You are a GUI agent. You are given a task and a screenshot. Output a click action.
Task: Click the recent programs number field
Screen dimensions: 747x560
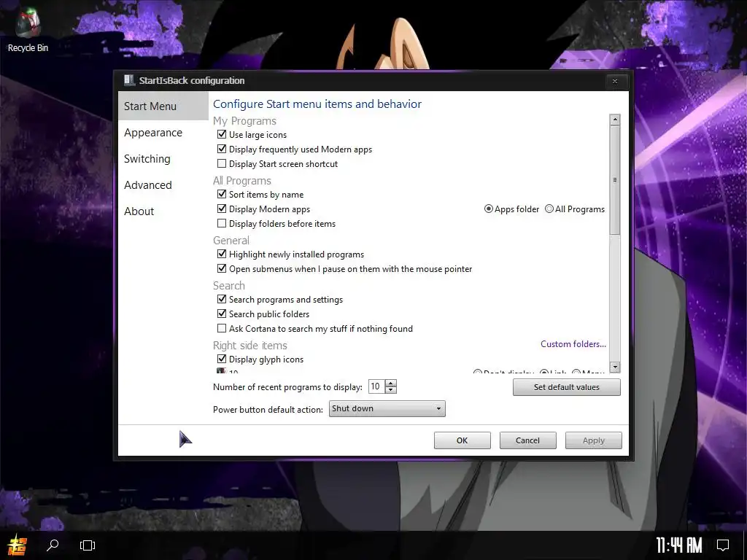[x=376, y=386]
